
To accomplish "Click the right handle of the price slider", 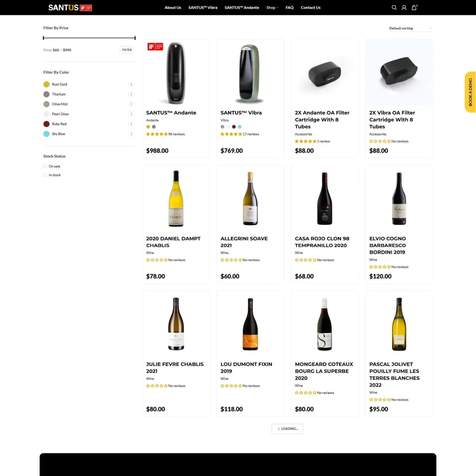I will point(135,38).
